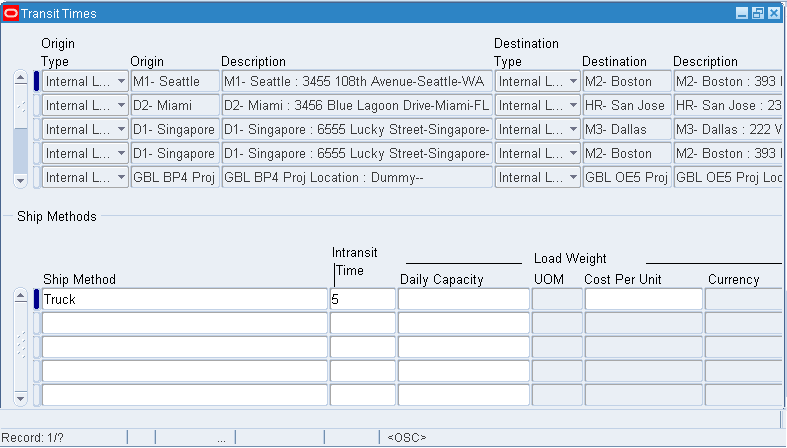787x448 pixels.
Task: Click M1- Seattle description text field
Action: click(x=357, y=81)
